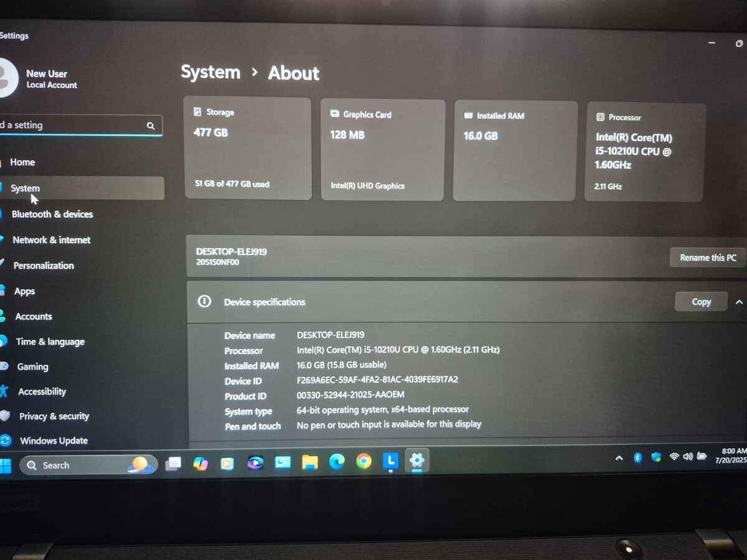Open Accounts settings page
Screen dimensions: 747x560
pyautogui.click(x=34, y=316)
